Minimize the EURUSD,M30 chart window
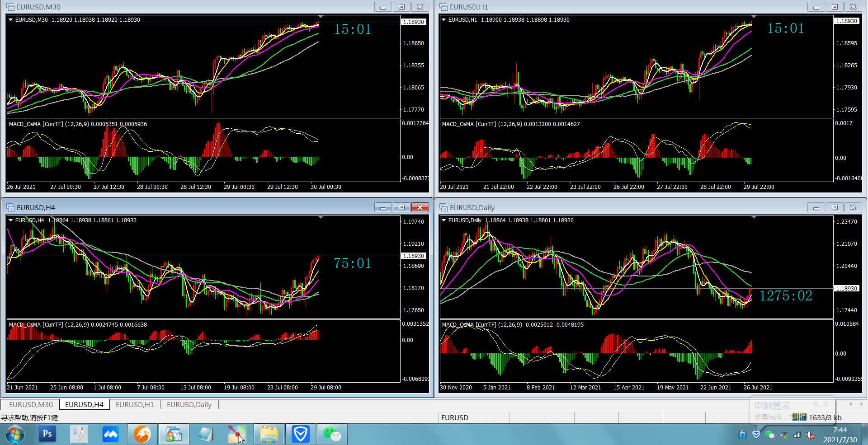Image resolution: width=868 pixels, height=445 pixels. [x=383, y=7]
